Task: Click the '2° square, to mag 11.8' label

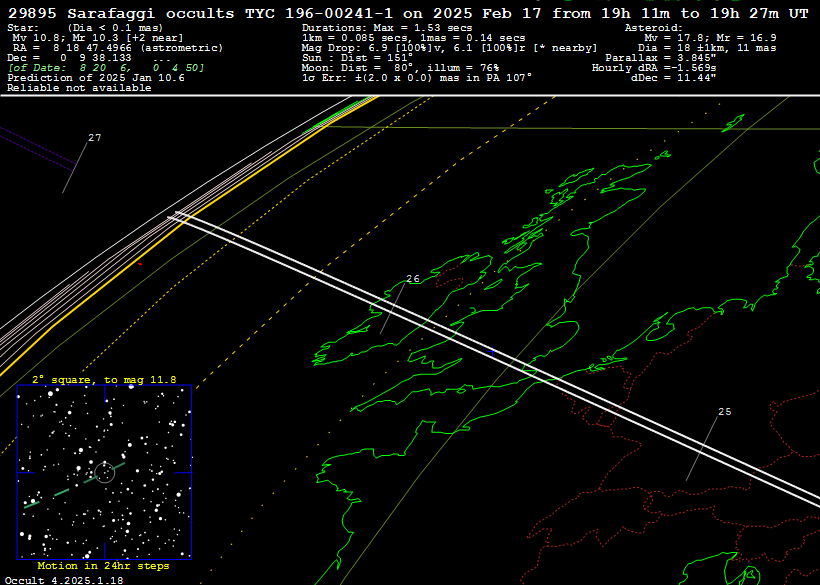Action: (x=104, y=380)
